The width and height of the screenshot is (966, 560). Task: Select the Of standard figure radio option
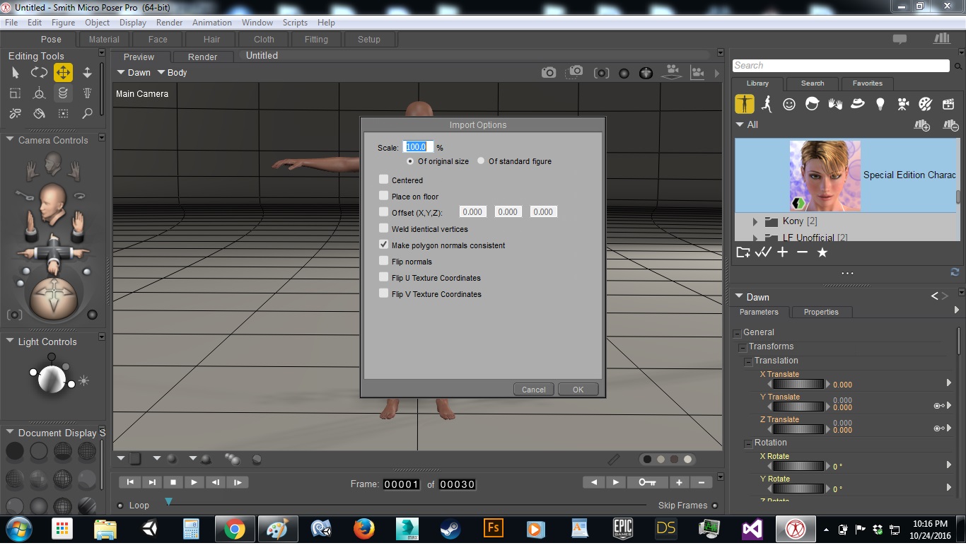(x=481, y=161)
